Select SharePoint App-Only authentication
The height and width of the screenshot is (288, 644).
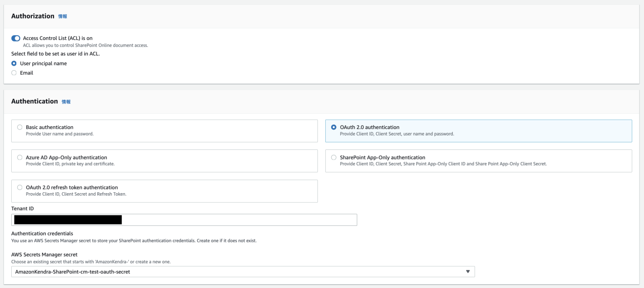333,157
